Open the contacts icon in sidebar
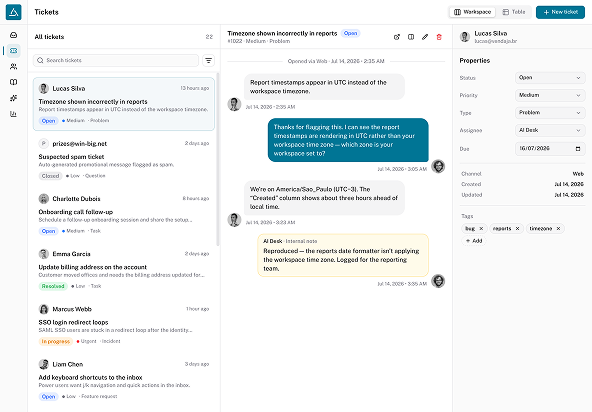 (x=14, y=66)
